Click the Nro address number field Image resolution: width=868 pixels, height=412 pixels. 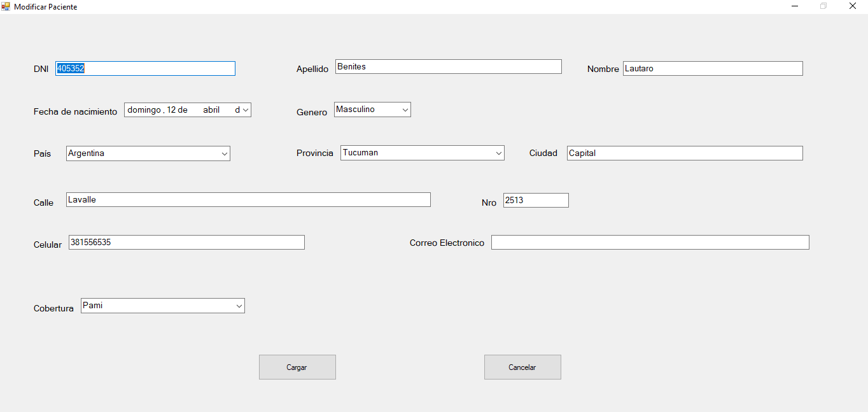point(536,201)
